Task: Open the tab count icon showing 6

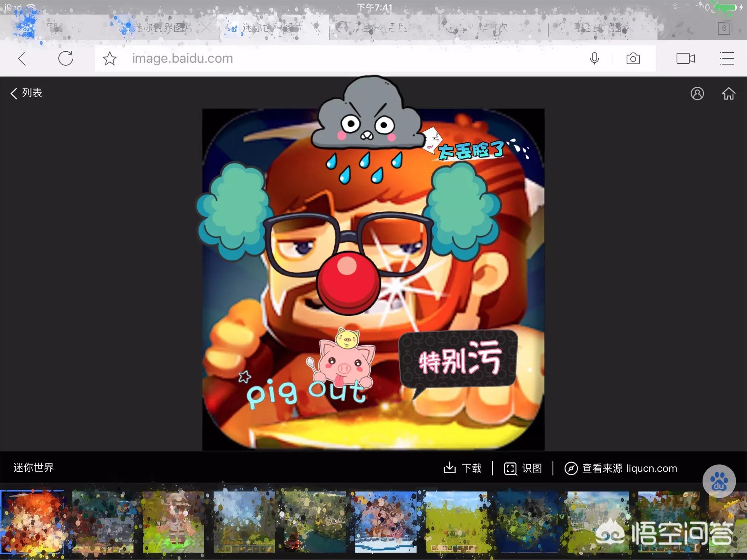Action: click(x=725, y=28)
